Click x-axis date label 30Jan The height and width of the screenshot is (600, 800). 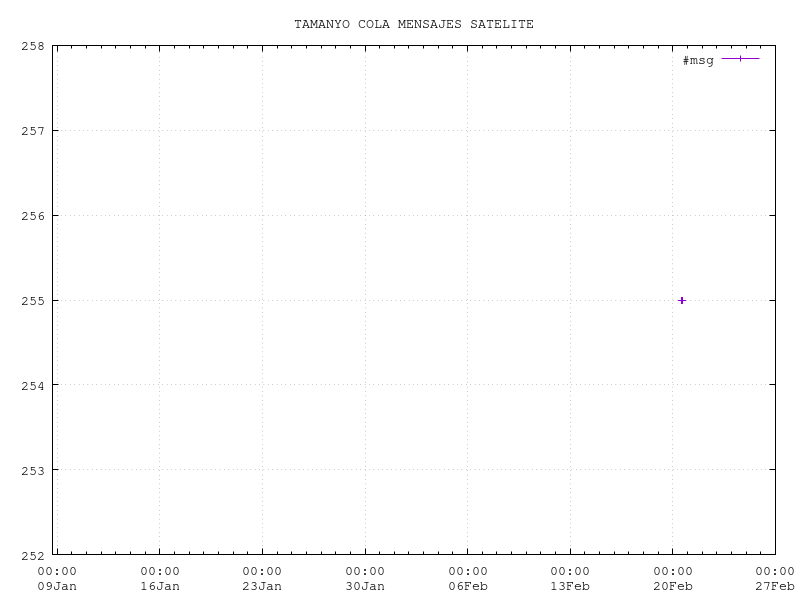[365, 586]
